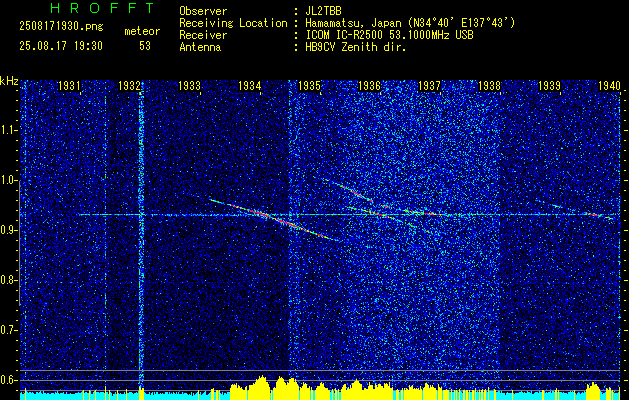Click the upper meteor echo streak near 1936
629x400 pixels.
point(349,190)
